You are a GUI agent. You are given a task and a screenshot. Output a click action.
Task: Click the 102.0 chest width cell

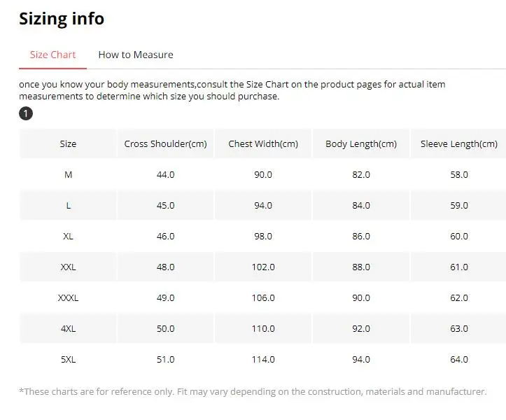tap(263, 267)
